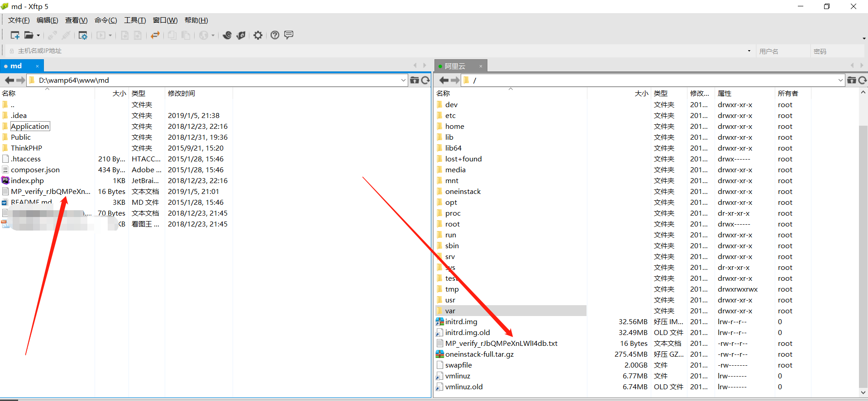Open Xshell launcher icon in toolbar

(x=227, y=35)
